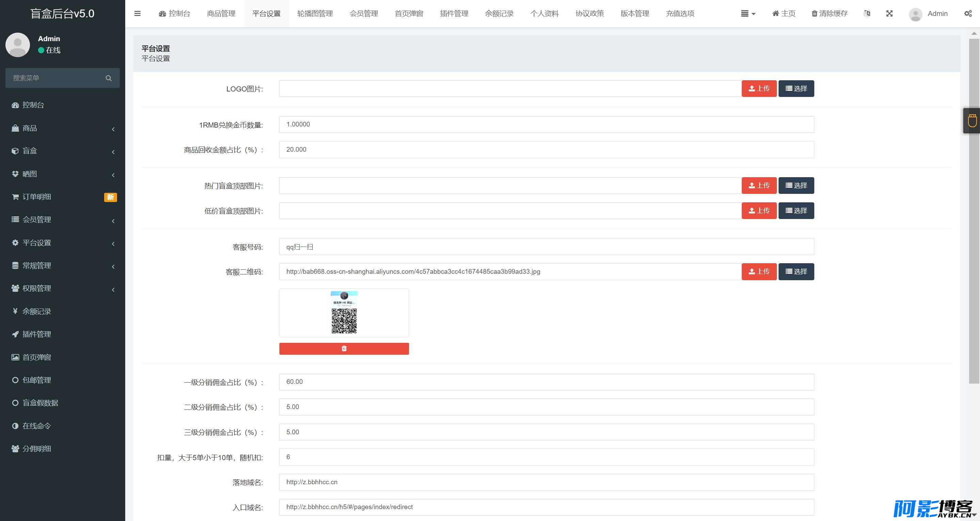
Task: Click 上传 button for LOGO图片
Action: point(759,89)
